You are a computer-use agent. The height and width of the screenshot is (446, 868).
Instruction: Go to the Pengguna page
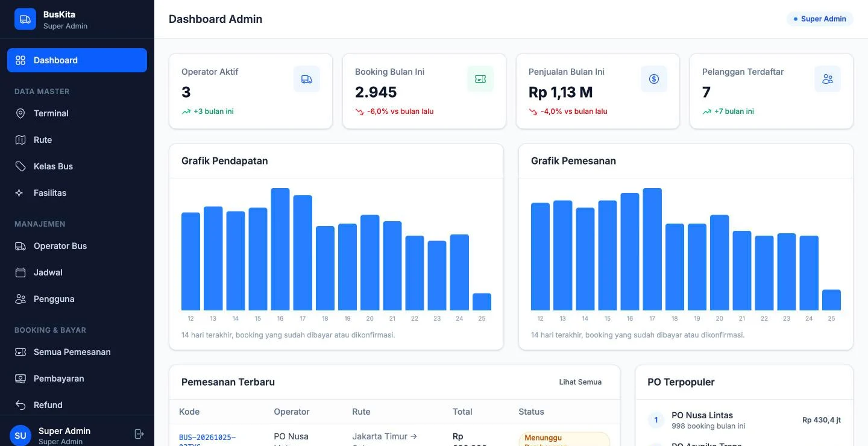point(77,299)
